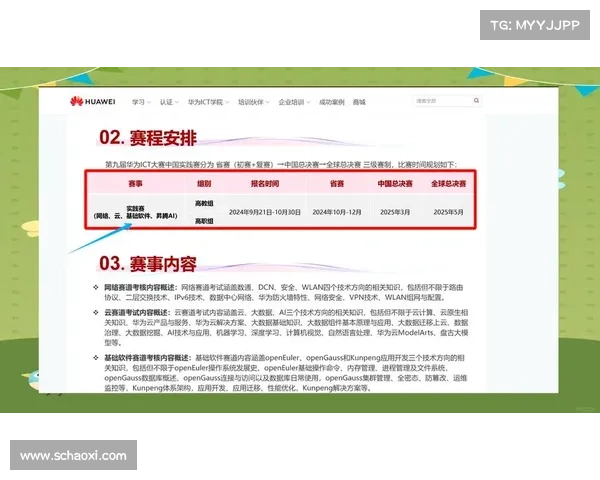Click the 第九届华为ICT大赛 intro sentence
Viewport: 600px width, 480px height.
tap(281, 165)
